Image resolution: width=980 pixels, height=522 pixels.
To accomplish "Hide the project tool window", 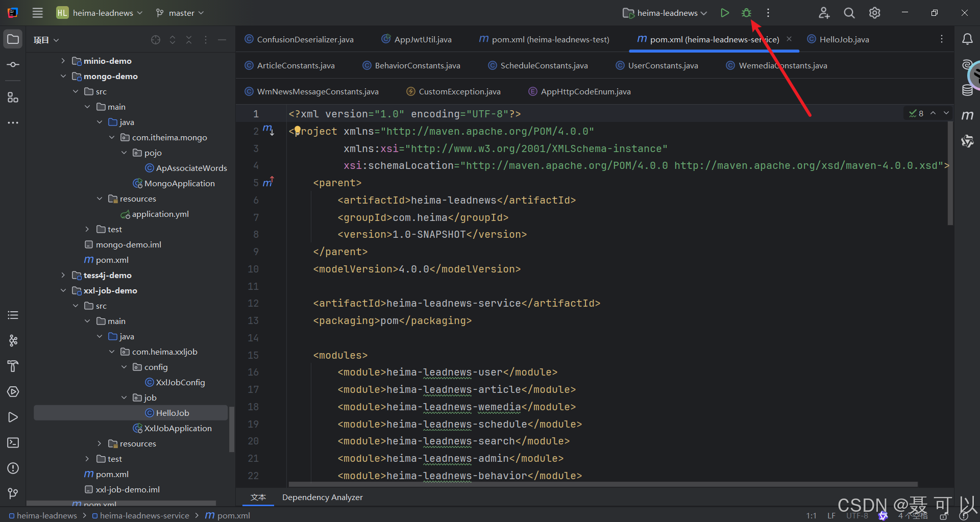I will [x=222, y=40].
